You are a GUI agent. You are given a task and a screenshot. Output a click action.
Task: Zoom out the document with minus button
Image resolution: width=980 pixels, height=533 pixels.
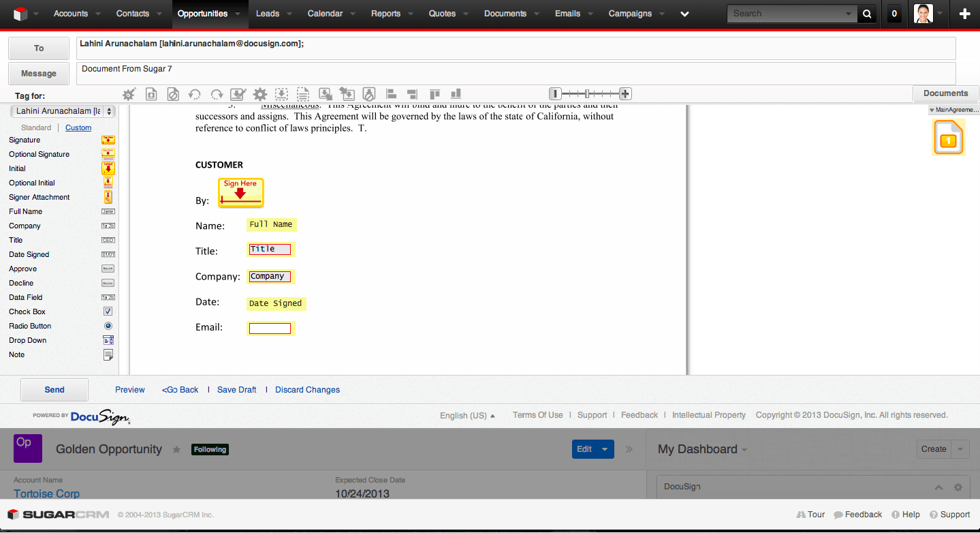(555, 94)
